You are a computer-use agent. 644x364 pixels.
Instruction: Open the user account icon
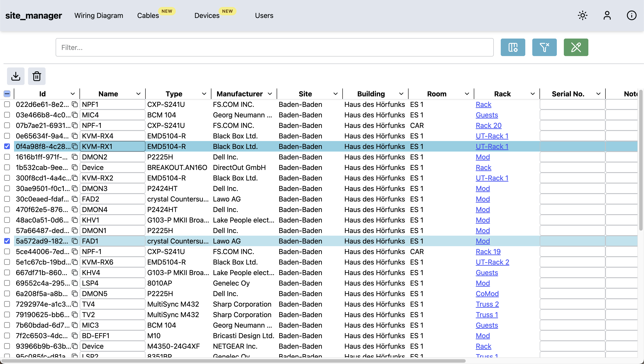click(x=607, y=16)
